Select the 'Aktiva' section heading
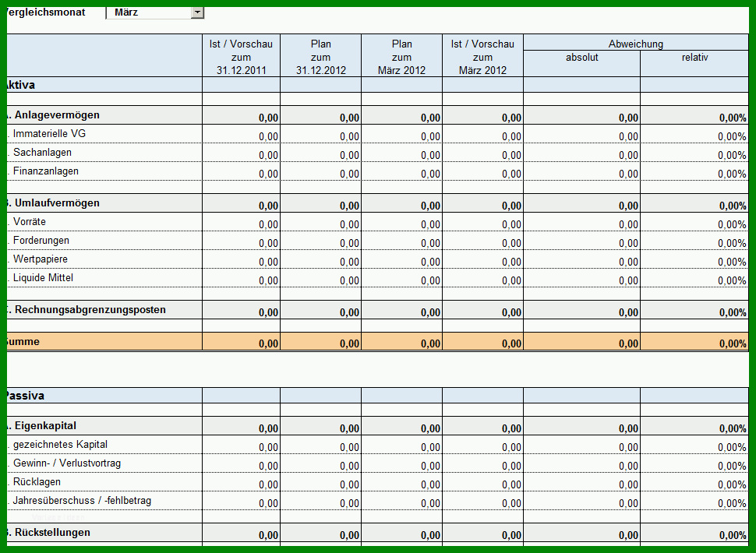Screen dimensions: 756x553 [x=21, y=85]
